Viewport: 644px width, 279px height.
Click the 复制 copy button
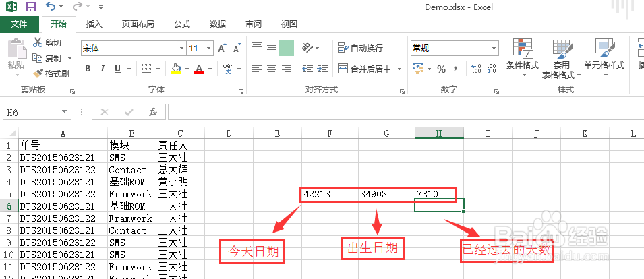pos(47,58)
